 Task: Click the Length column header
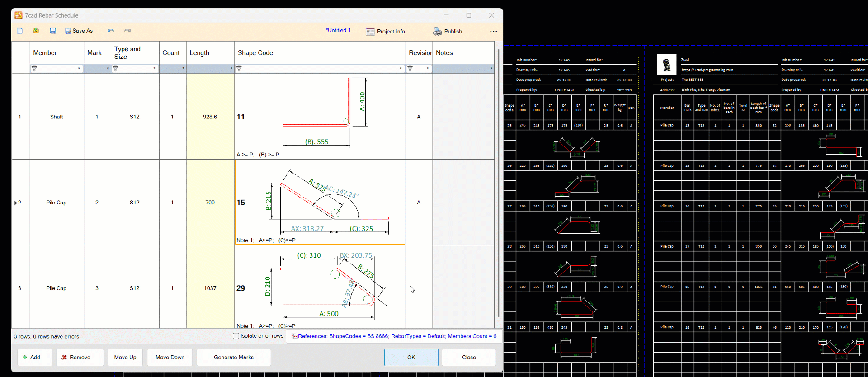click(199, 53)
